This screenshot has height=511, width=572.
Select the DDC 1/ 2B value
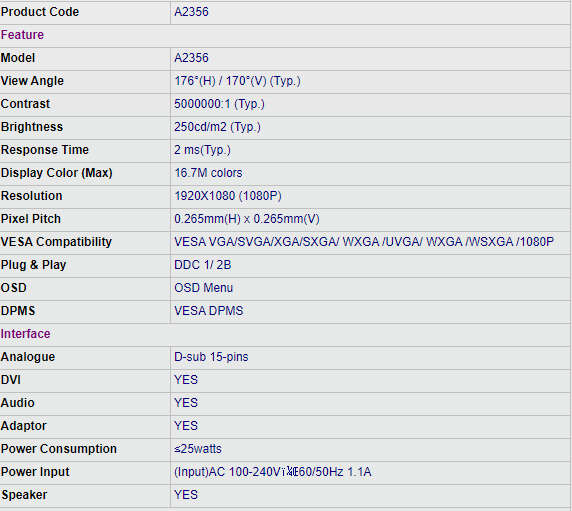pyautogui.click(x=203, y=265)
